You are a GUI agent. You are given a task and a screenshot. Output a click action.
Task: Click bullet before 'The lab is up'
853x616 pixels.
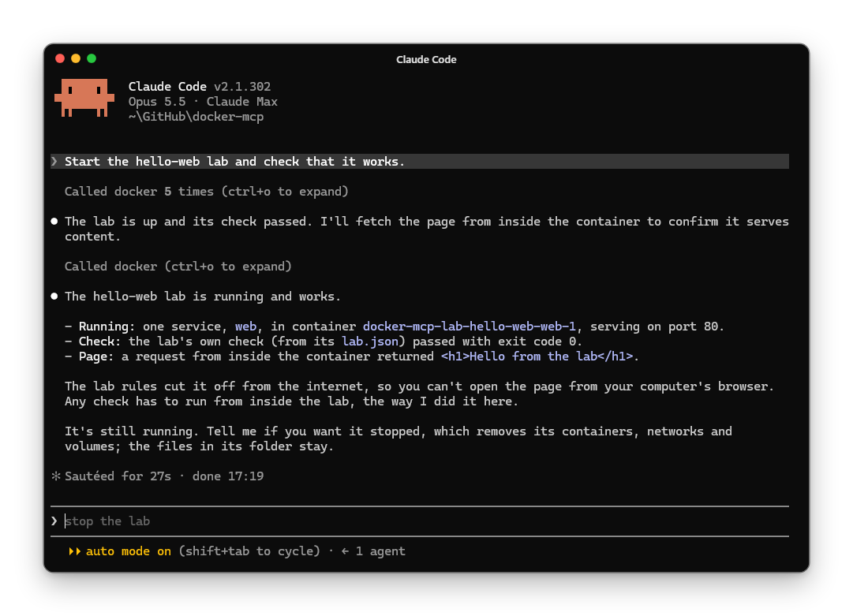pyautogui.click(x=54, y=222)
